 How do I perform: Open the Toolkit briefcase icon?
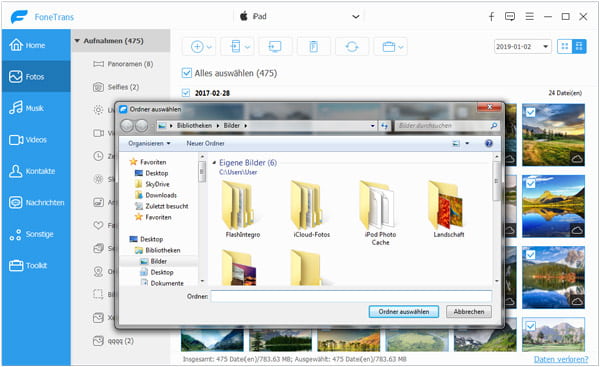[16, 266]
